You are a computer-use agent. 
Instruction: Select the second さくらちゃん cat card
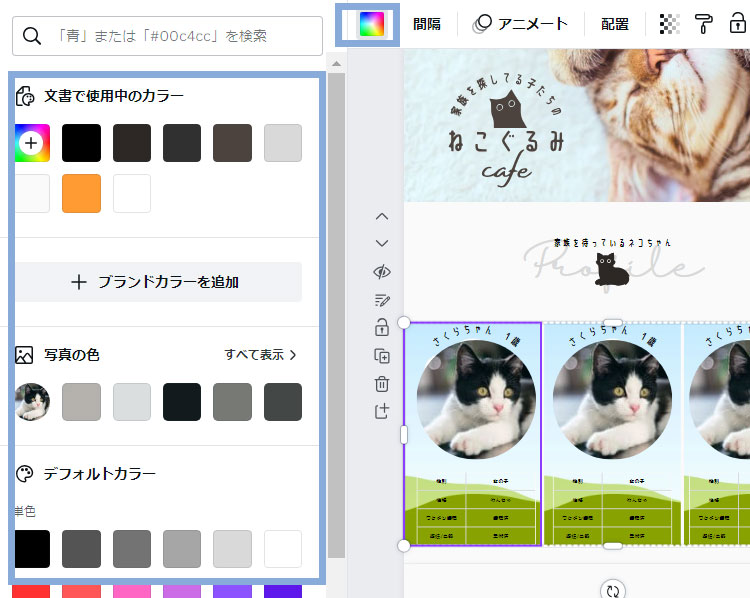(x=612, y=434)
